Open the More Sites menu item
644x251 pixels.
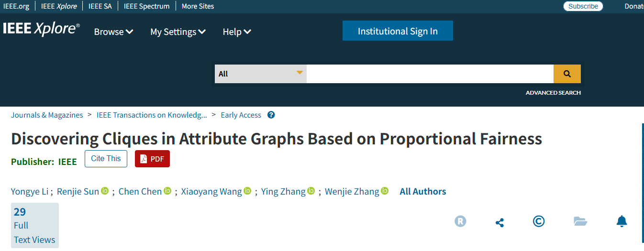point(198,6)
